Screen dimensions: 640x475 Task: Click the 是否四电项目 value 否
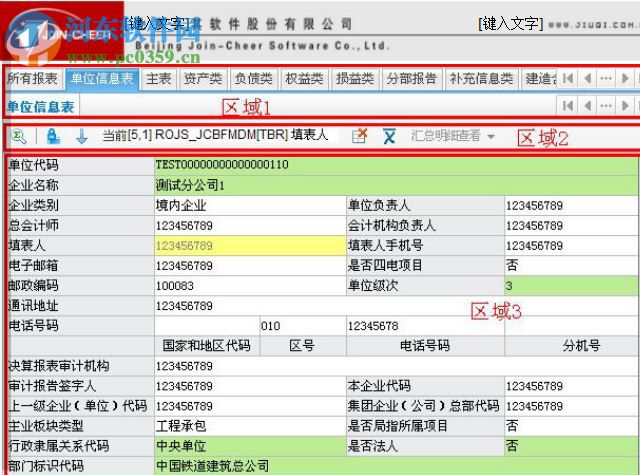pos(571,265)
